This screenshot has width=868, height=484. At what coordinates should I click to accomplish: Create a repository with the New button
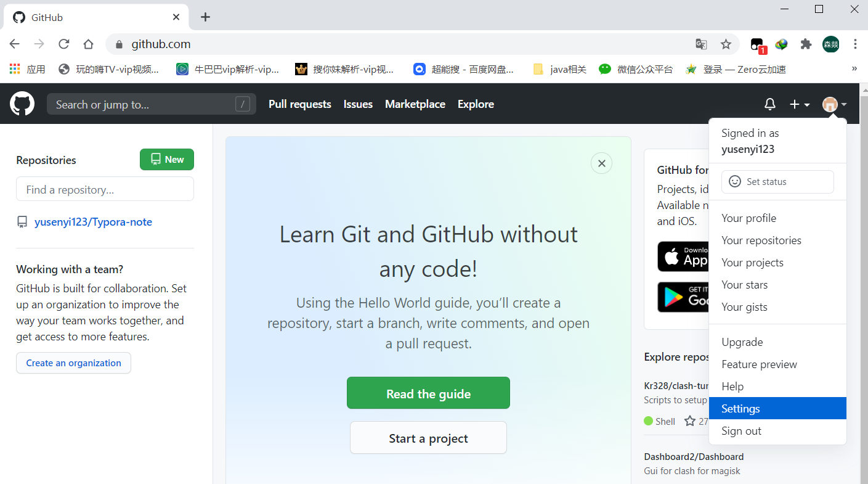point(166,159)
